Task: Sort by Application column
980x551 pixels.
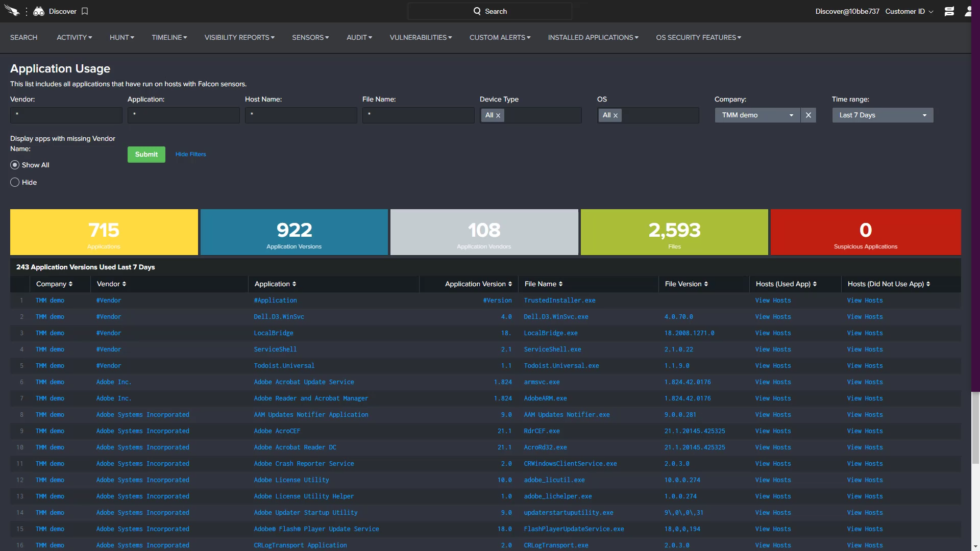Action: [x=275, y=284]
